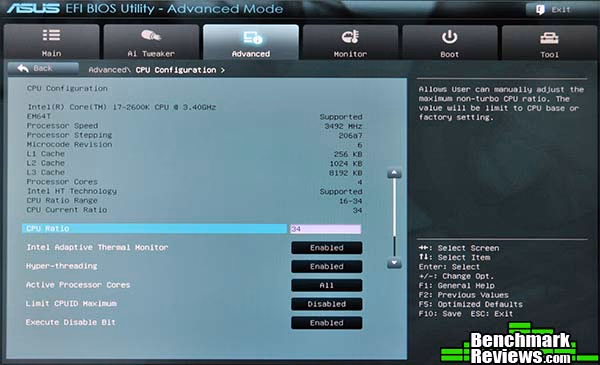The image size is (600, 365).
Task: Open Limit CPUID Maximum Disabled dropdown
Action: click(327, 304)
